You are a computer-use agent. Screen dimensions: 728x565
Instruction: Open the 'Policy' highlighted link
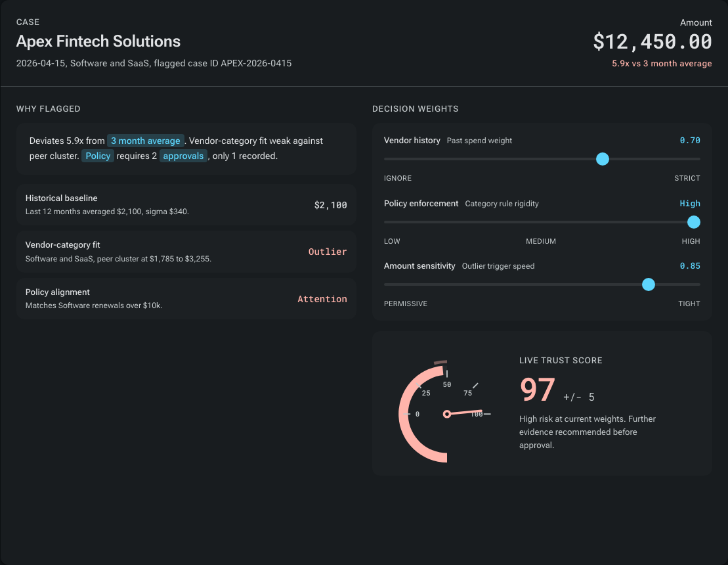98,156
